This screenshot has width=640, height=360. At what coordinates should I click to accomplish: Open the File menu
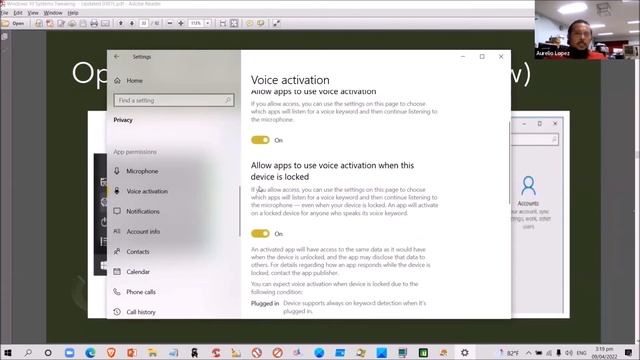click(x=4, y=13)
